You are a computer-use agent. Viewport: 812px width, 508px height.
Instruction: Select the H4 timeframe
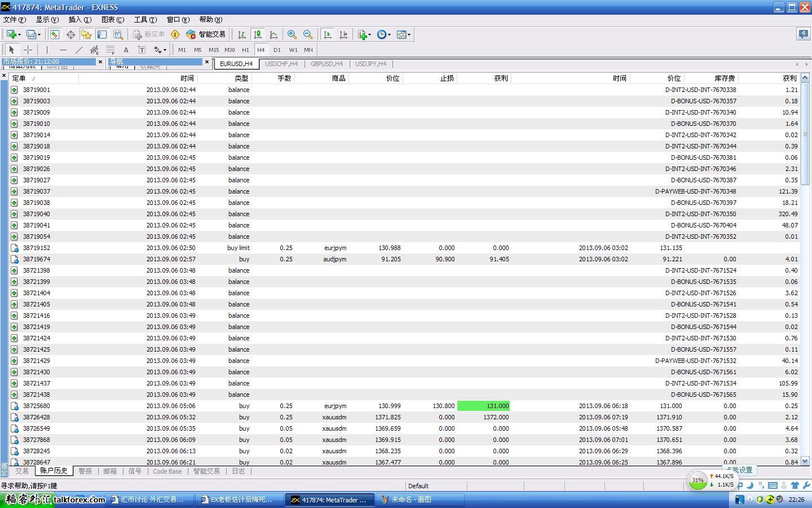tap(261, 50)
